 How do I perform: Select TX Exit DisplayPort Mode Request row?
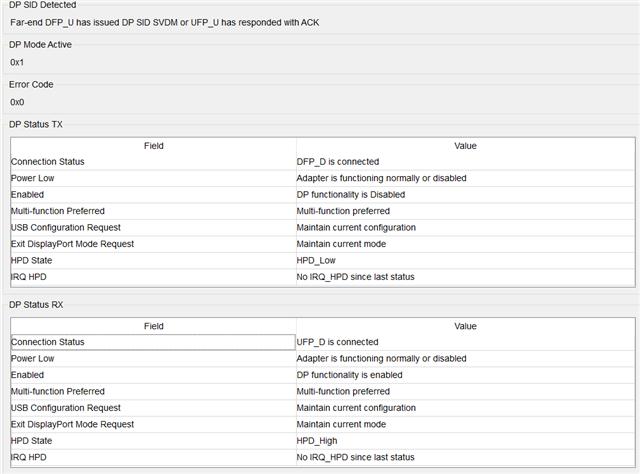click(323, 244)
